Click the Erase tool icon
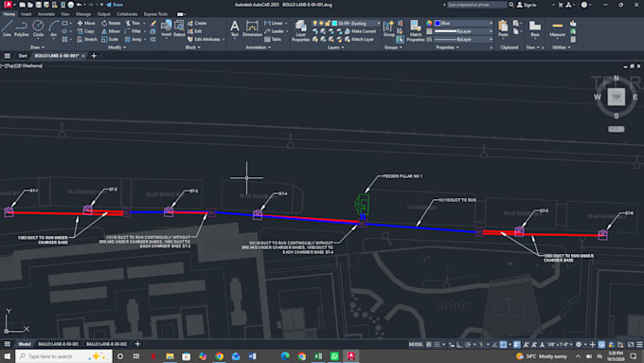Image resolution: width=644 pixels, height=363 pixels. click(x=153, y=24)
